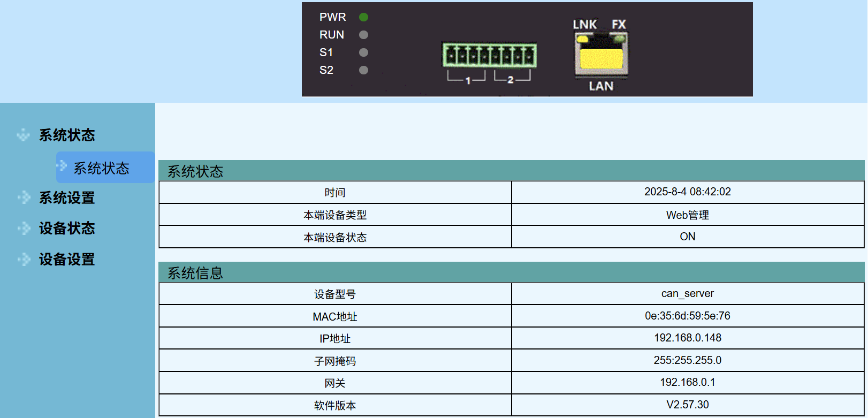This screenshot has width=868, height=418.
Task: Open the 系统设置 menu
Action: 67,198
